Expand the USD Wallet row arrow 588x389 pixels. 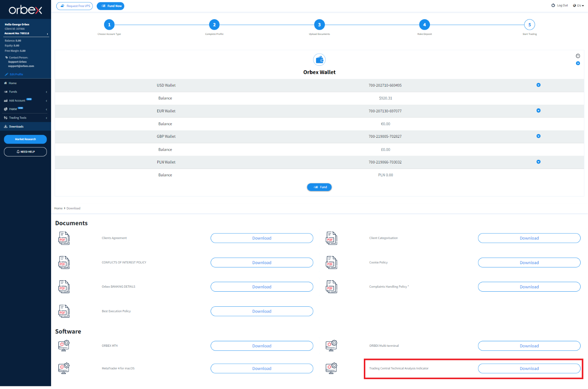click(x=538, y=85)
